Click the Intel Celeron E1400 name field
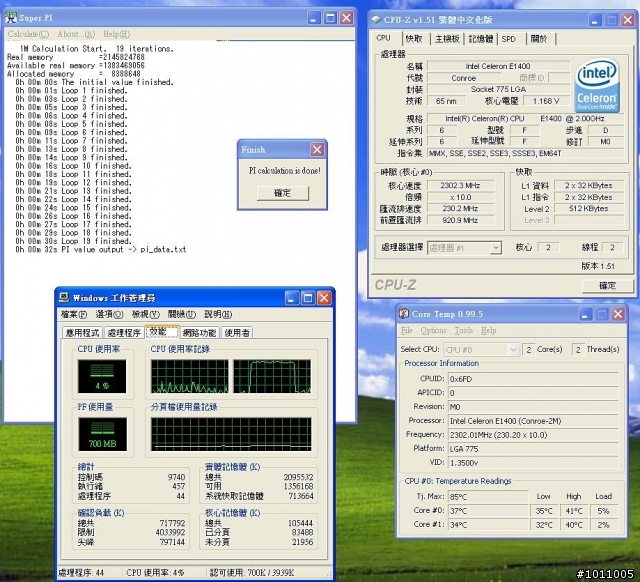The image size is (640, 582). click(x=498, y=66)
